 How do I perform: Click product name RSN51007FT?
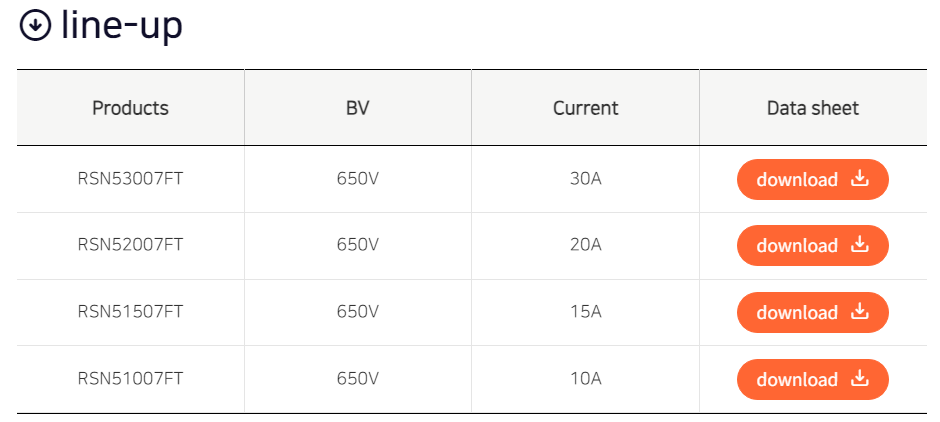[130, 379]
